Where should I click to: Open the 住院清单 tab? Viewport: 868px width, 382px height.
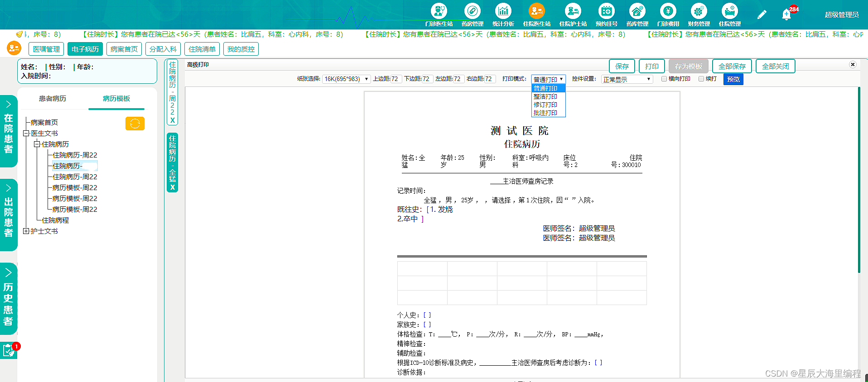click(202, 49)
